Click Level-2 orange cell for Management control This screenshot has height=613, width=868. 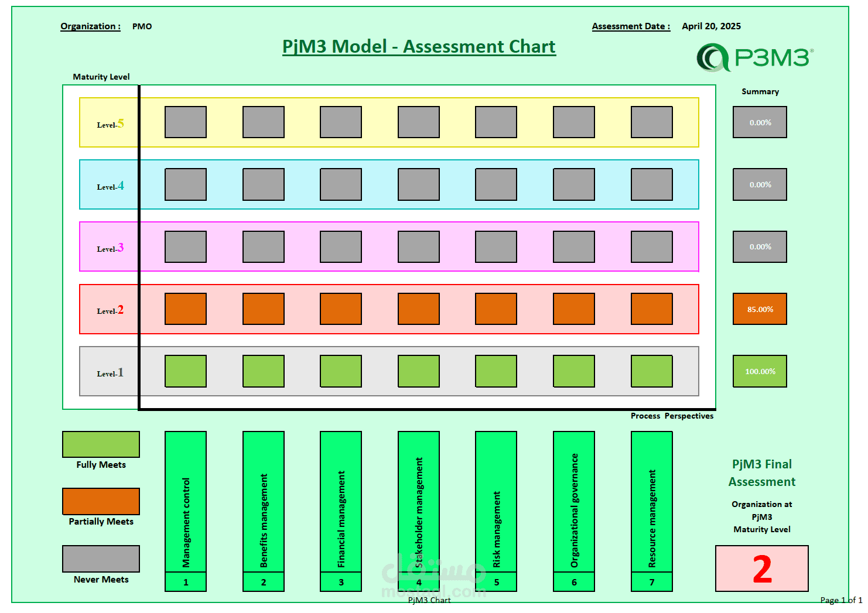coord(186,309)
